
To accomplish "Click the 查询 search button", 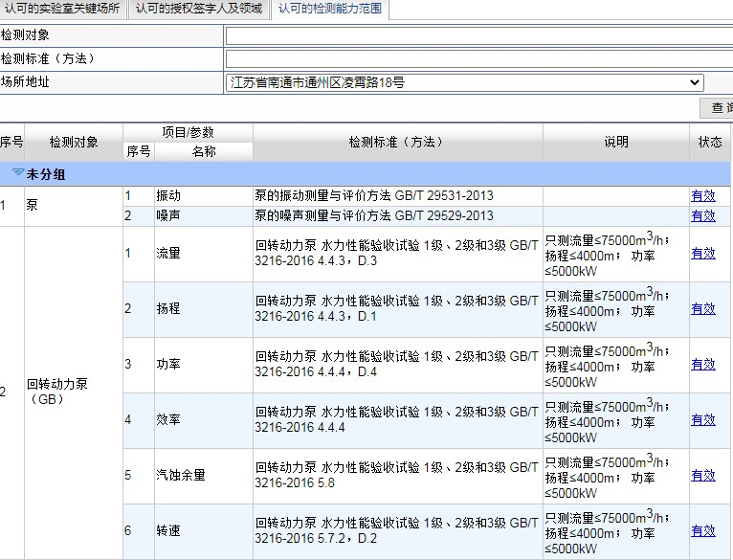I will point(717,108).
